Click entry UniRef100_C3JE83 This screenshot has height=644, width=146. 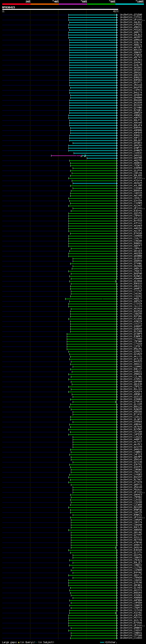click(131, 638)
